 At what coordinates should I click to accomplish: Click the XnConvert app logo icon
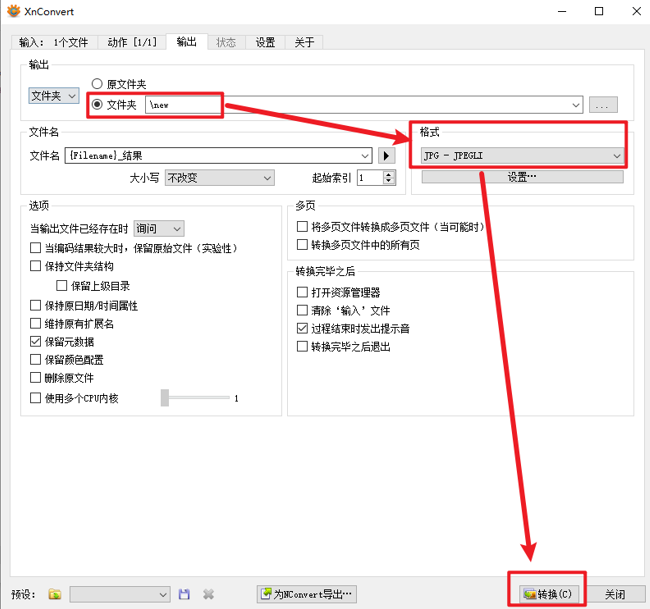[x=13, y=11]
